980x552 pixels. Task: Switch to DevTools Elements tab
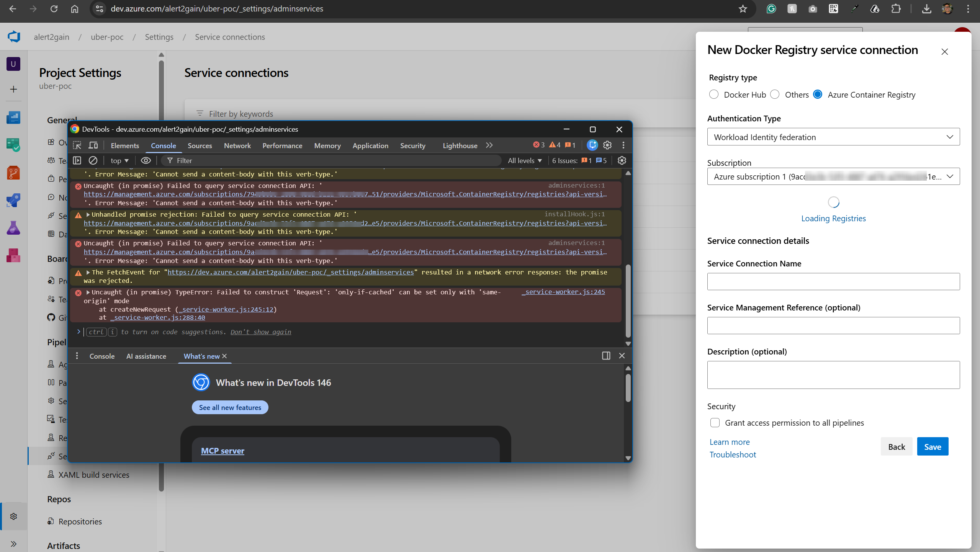[x=125, y=146]
